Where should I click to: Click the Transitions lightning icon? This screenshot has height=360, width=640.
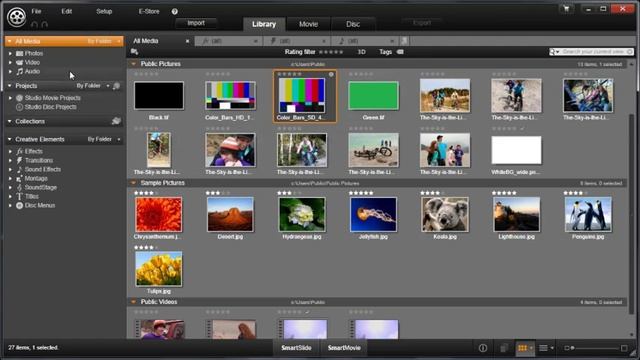(19, 160)
